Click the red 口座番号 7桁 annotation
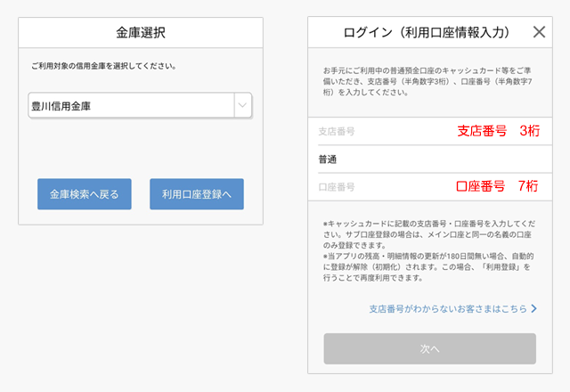Screen dimensions: 570x392 coord(497,186)
